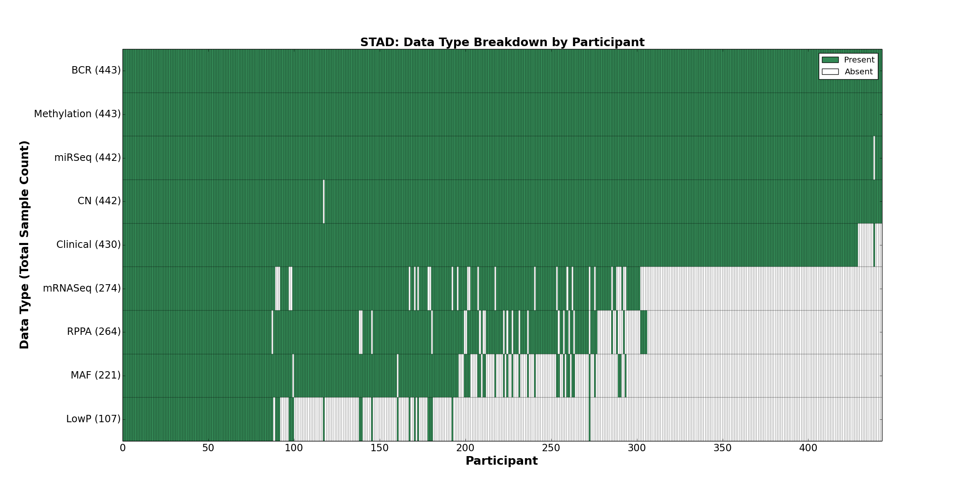Click the miRSeq (442) row label

[87, 158]
